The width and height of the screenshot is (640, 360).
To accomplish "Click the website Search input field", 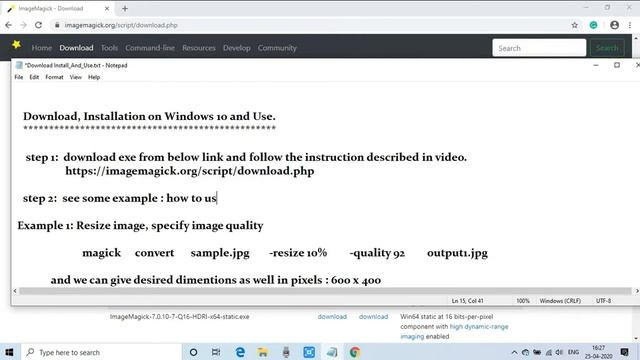I will click(539, 48).
